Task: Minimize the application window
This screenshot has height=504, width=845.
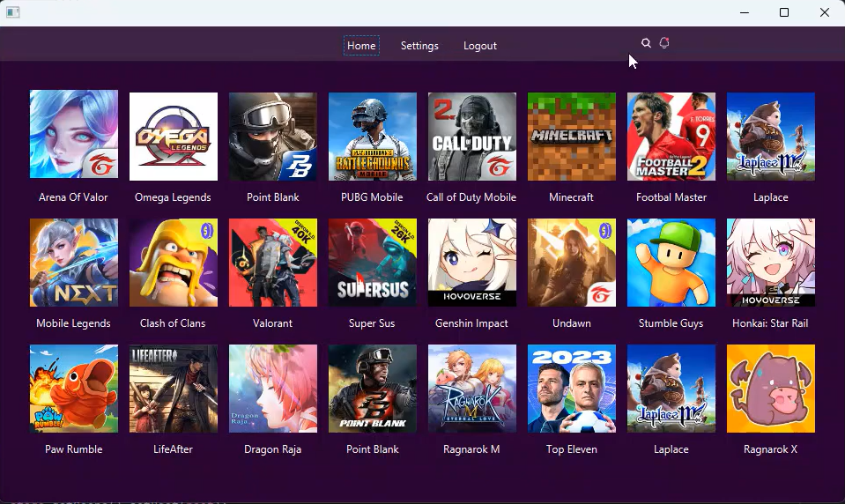Action: tap(745, 12)
